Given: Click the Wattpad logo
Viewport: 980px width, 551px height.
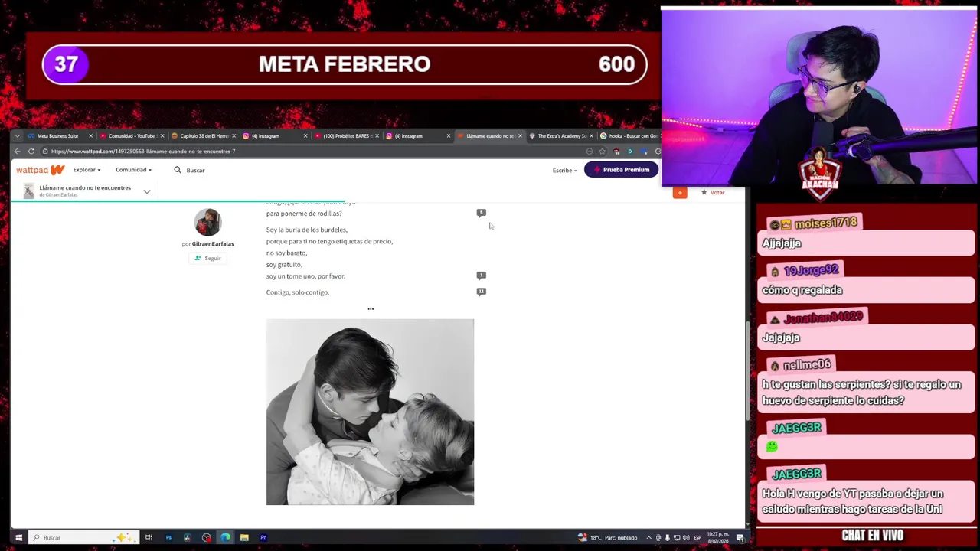Looking at the screenshot, I should (41, 170).
